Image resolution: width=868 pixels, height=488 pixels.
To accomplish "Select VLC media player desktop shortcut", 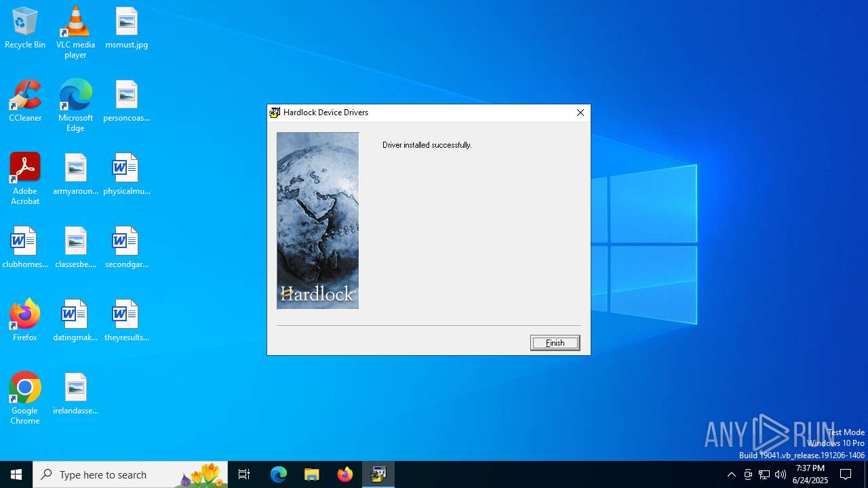I will tap(75, 33).
